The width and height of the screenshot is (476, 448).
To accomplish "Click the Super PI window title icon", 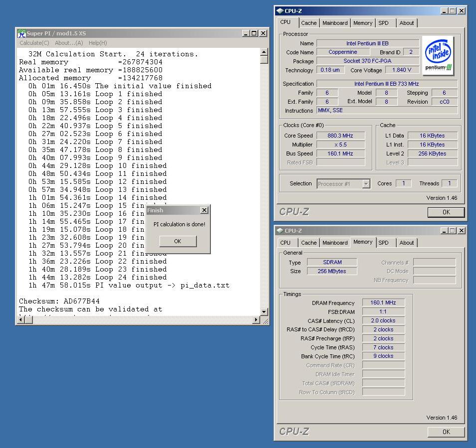I will click(21, 33).
